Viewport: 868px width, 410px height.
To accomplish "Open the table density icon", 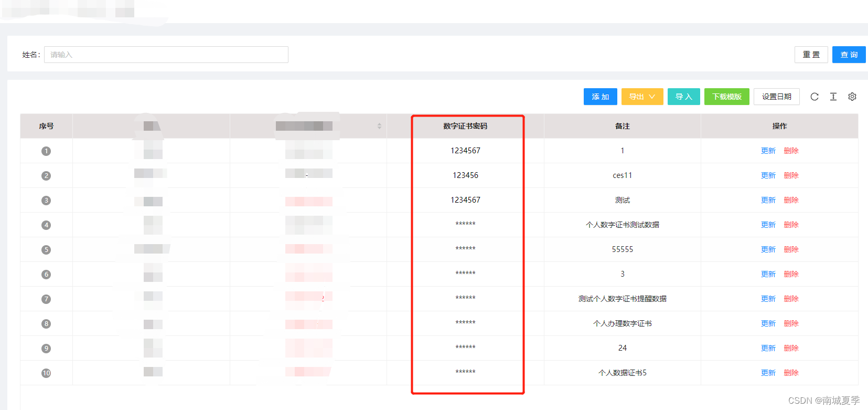I will click(833, 97).
